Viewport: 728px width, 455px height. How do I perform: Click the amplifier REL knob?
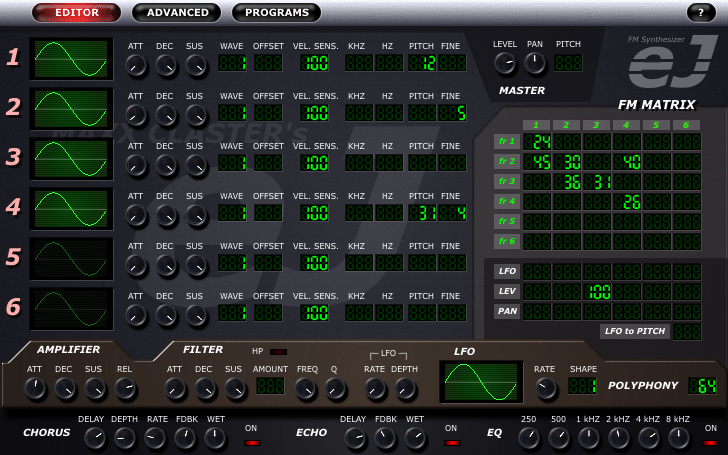click(x=125, y=388)
